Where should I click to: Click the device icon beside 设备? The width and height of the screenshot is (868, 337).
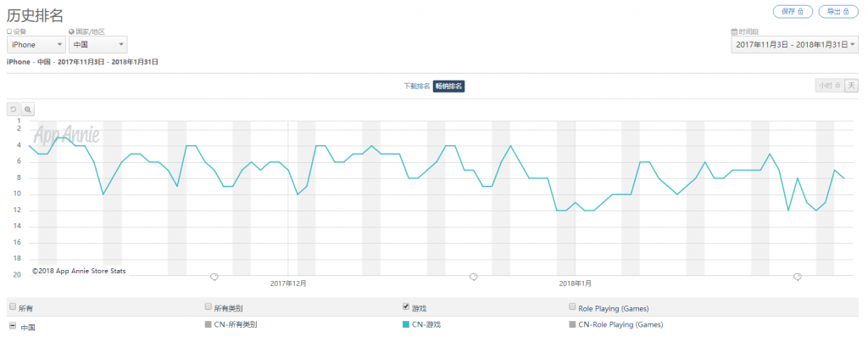click(x=9, y=32)
